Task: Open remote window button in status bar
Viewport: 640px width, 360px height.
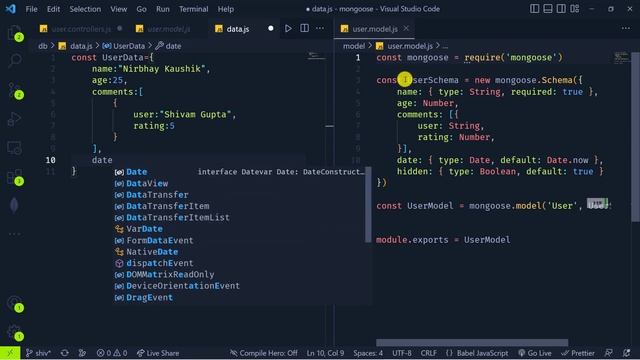Action: click(x=10, y=353)
